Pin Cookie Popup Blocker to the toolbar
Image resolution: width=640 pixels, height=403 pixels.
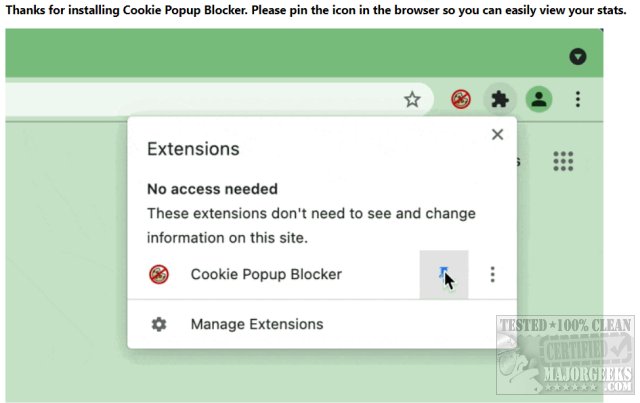click(x=443, y=274)
